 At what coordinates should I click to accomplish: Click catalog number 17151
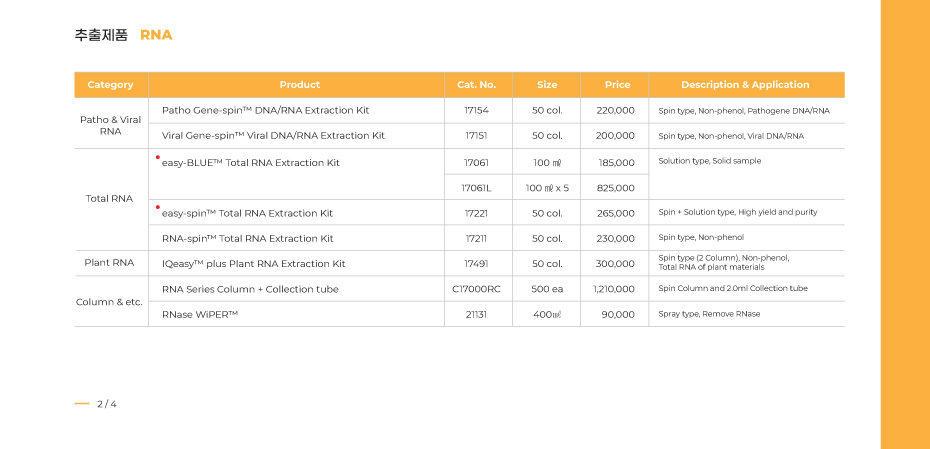[477, 136]
